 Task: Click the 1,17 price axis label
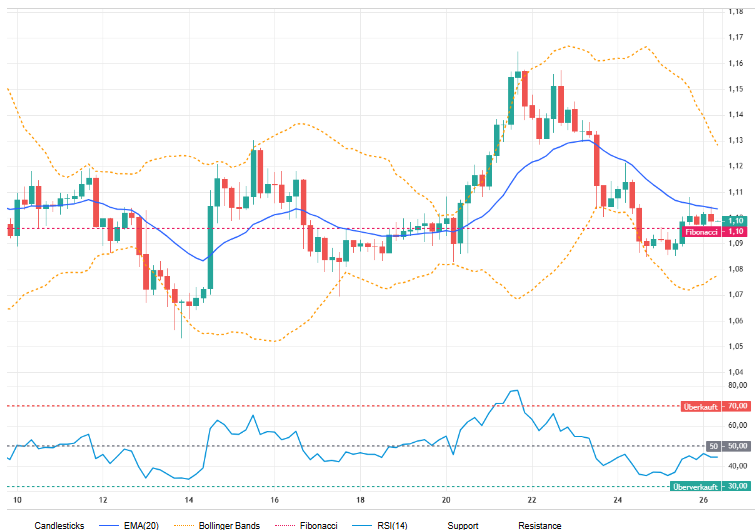735,37
